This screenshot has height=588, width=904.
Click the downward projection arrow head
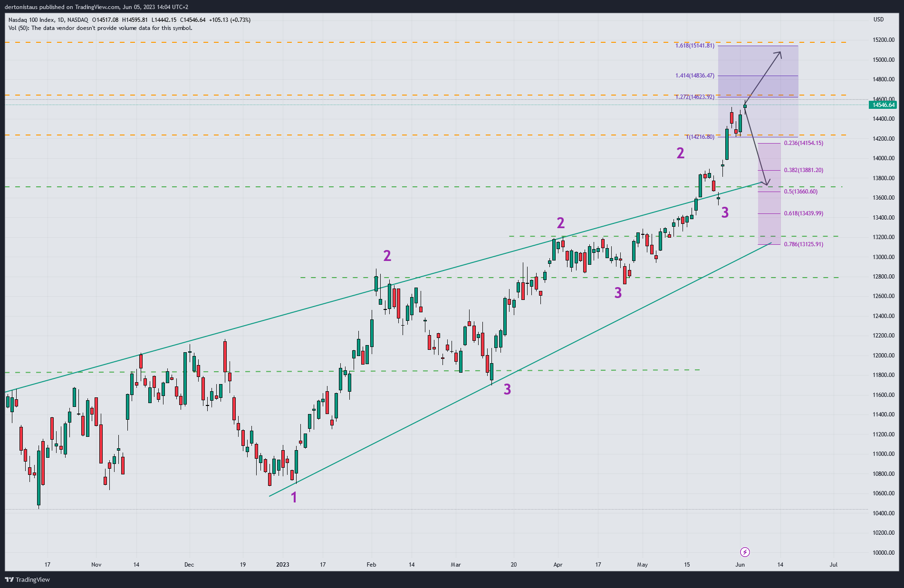click(x=766, y=183)
